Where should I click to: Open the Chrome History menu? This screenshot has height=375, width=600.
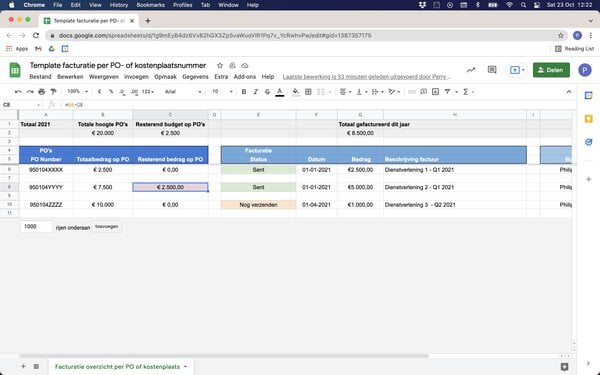point(119,5)
